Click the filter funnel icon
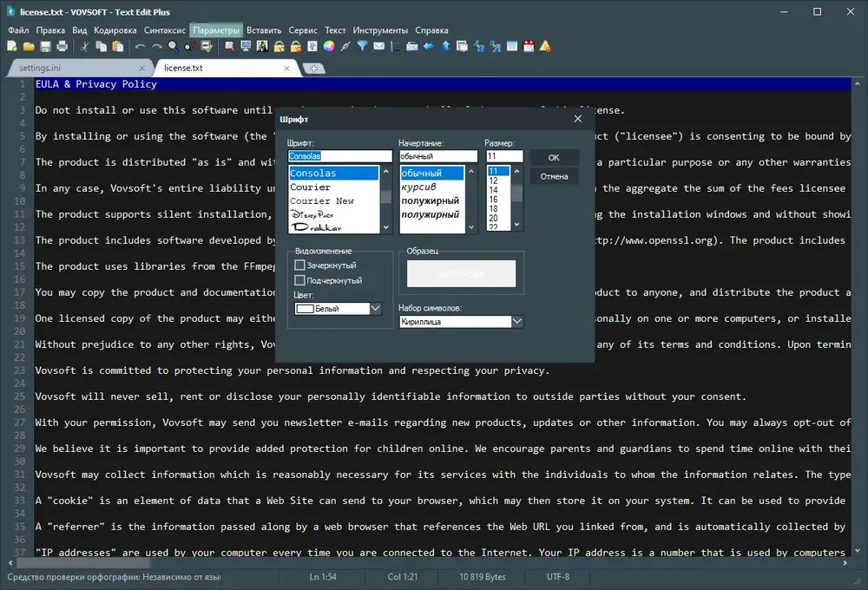This screenshot has width=868, height=590. [x=362, y=47]
